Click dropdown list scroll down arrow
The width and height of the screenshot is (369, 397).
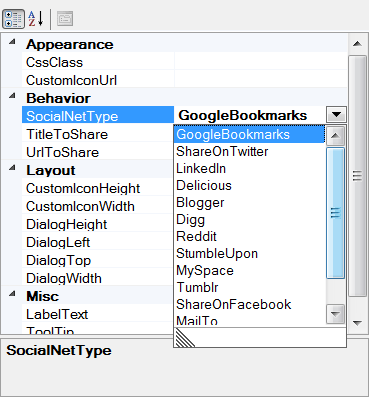pyautogui.click(x=335, y=314)
